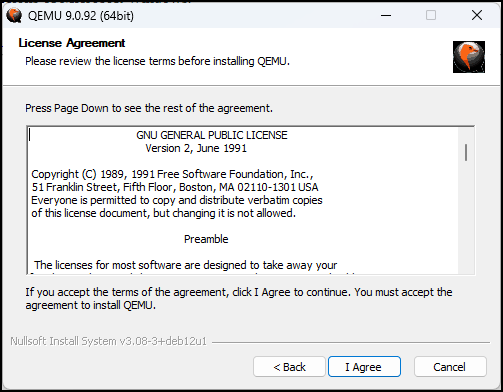Click the Copyright (C) 1989 line

pyautogui.click(x=172, y=174)
